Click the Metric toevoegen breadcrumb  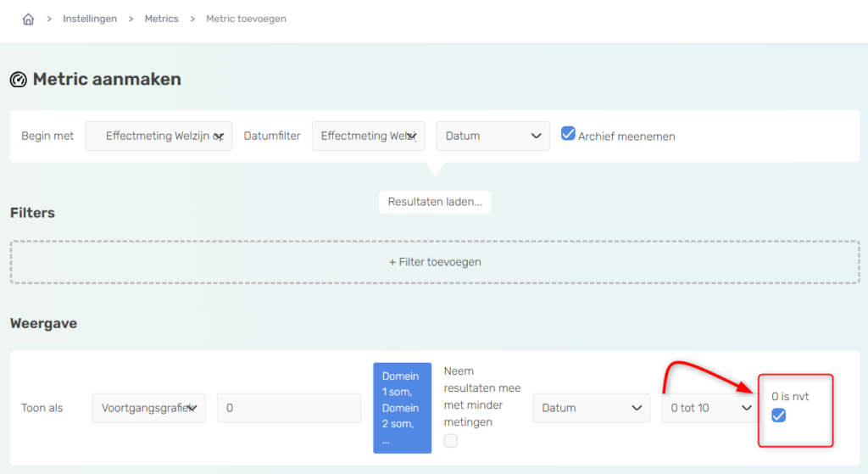point(246,19)
